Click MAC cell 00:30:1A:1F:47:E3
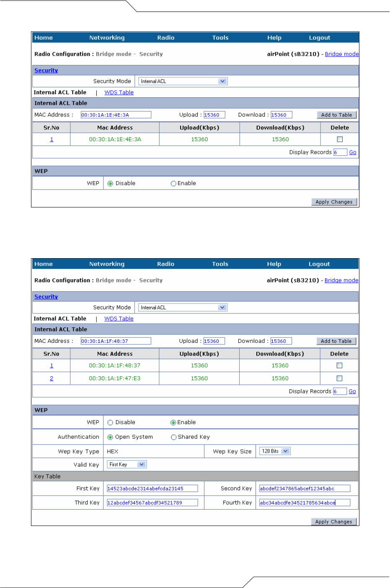The image size is (390, 588). tap(115, 378)
